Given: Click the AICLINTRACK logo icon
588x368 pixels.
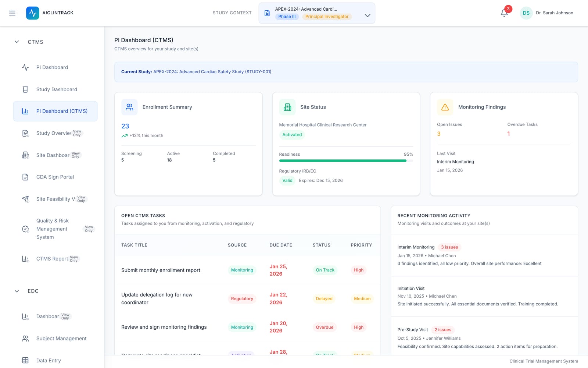Looking at the screenshot, I should point(33,13).
